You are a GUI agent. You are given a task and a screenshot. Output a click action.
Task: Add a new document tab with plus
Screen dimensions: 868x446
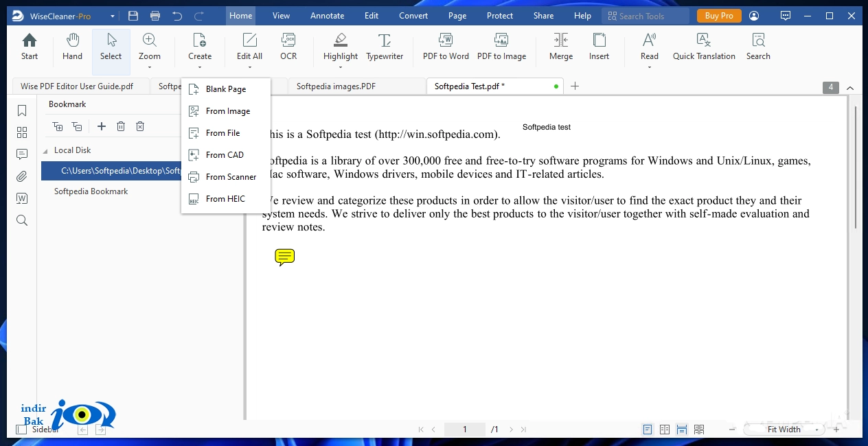tap(575, 86)
